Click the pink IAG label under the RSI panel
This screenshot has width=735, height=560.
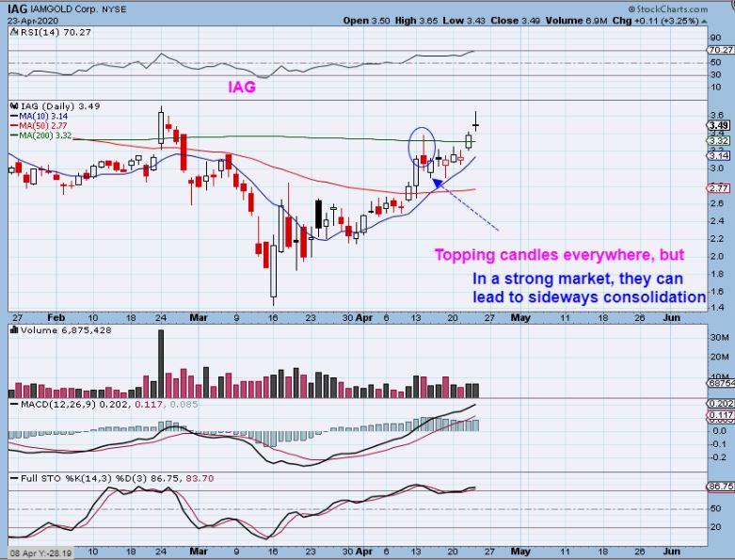click(242, 88)
